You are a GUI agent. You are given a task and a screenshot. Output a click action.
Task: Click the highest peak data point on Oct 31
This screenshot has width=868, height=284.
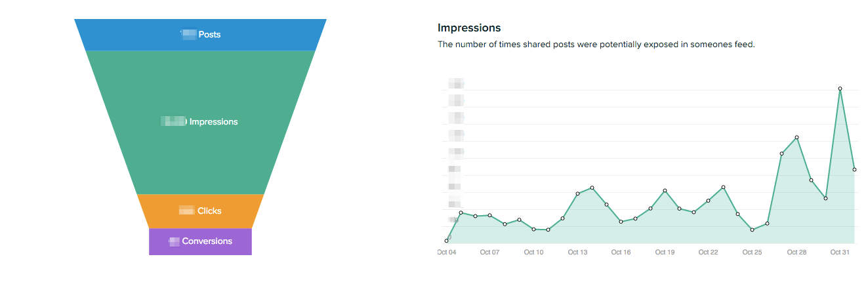pos(840,89)
